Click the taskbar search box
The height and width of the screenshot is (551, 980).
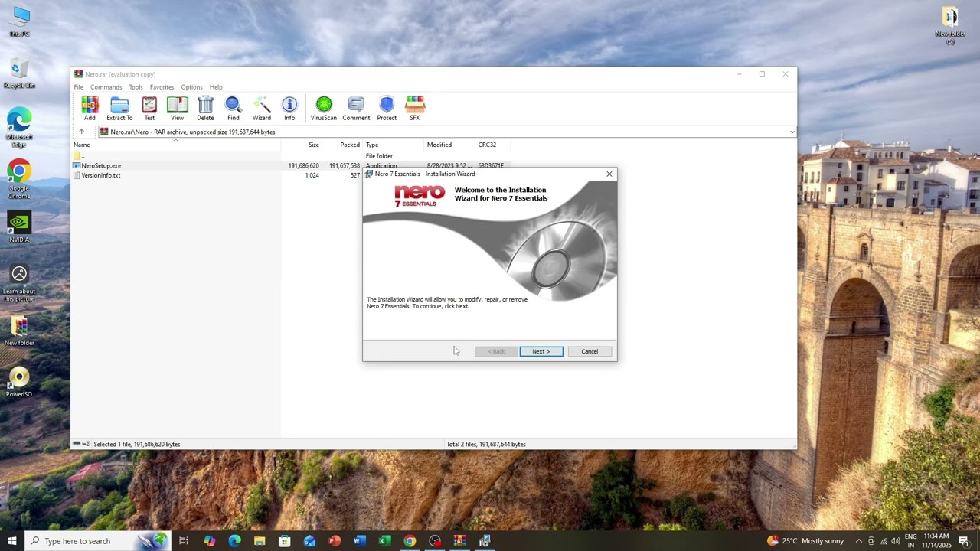click(98, 541)
